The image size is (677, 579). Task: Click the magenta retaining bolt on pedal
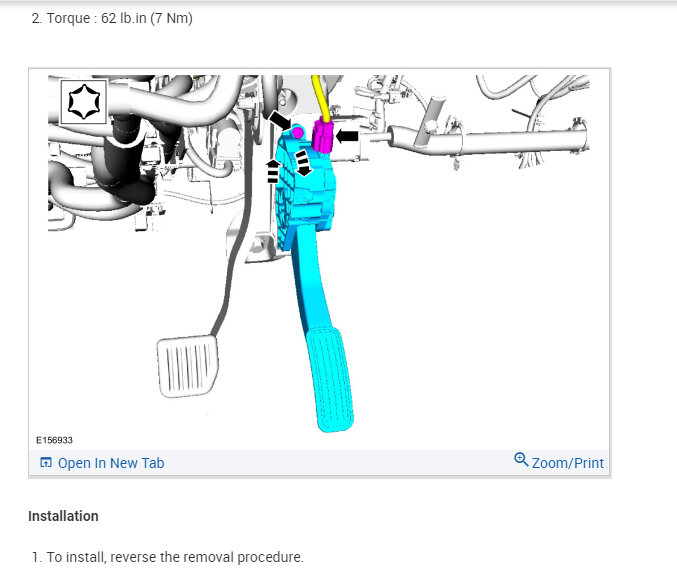pyautogui.click(x=297, y=133)
